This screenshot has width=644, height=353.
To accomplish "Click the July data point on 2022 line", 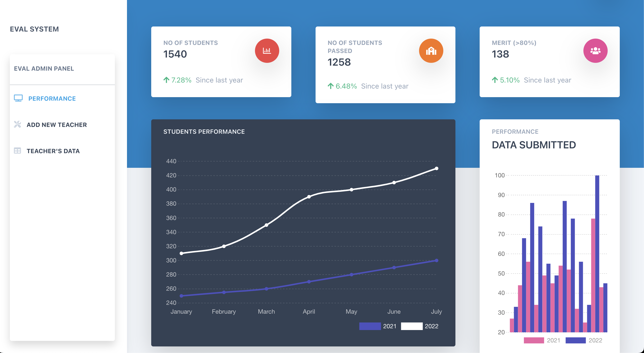I will [436, 168].
